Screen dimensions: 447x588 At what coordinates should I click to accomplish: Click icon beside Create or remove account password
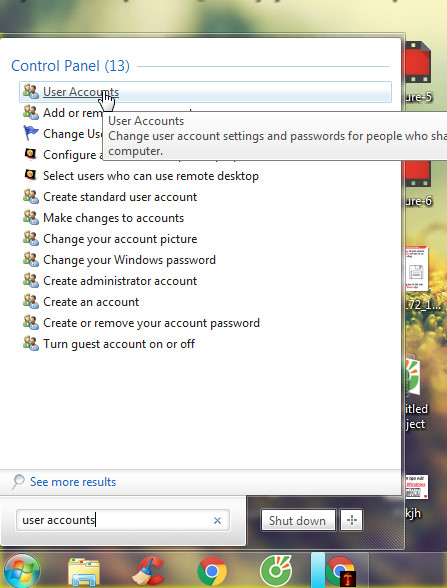[x=31, y=322]
